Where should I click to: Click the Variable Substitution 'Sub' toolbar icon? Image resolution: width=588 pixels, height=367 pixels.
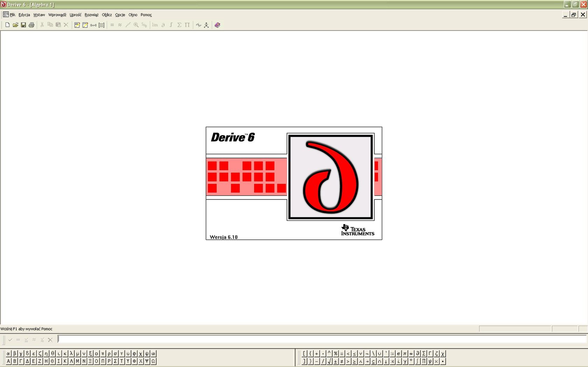144,25
